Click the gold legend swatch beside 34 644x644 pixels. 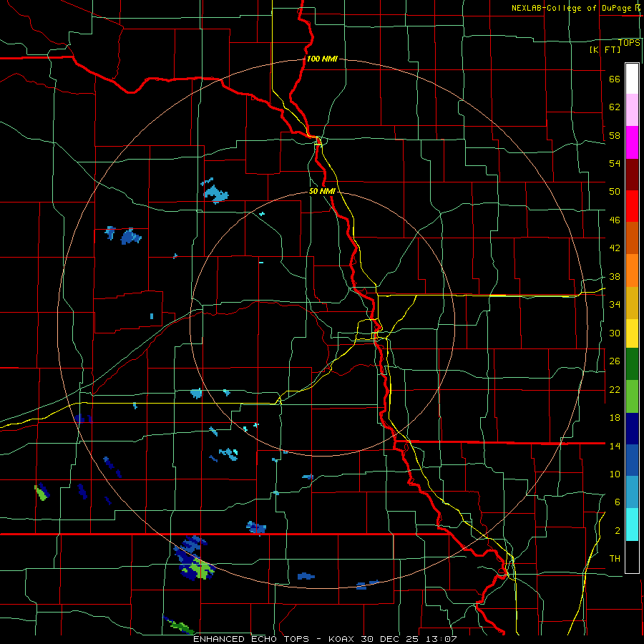pyautogui.click(x=632, y=303)
